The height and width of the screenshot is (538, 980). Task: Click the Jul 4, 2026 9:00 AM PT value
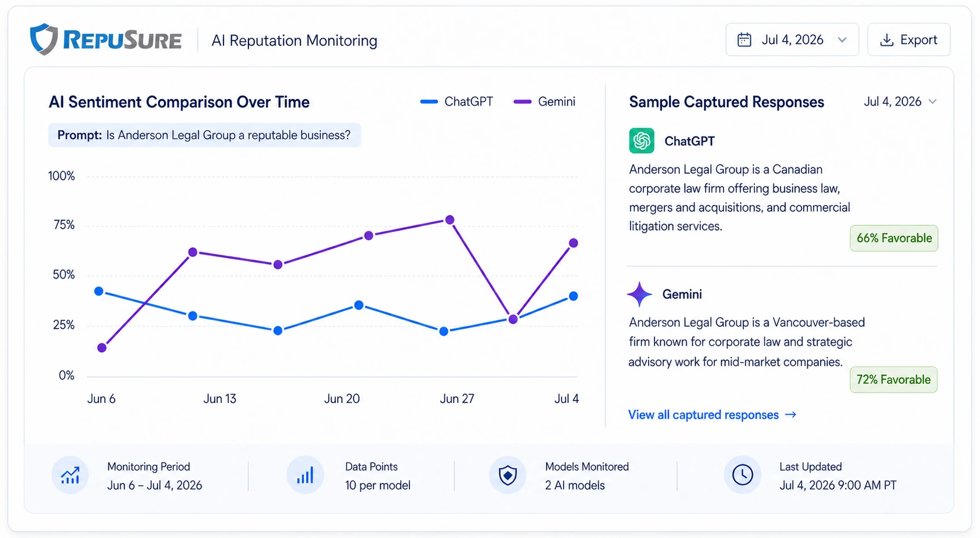(838, 485)
